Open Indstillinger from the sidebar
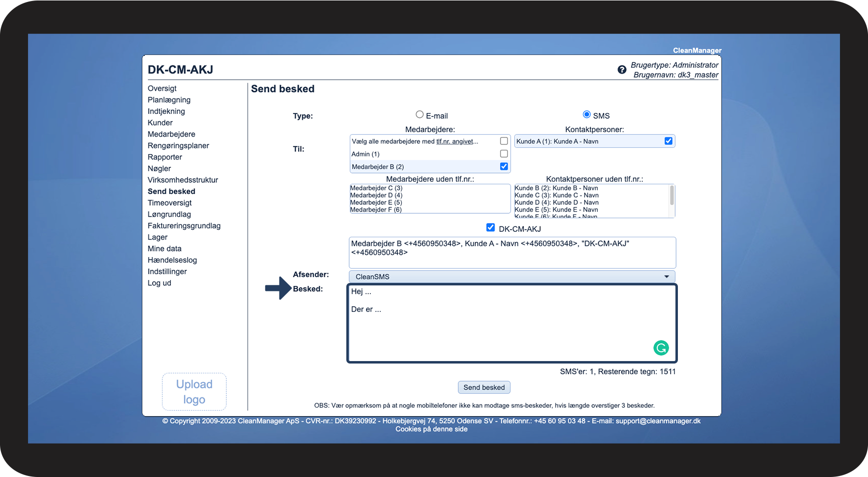This screenshot has height=477, width=868. [x=167, y=271]
